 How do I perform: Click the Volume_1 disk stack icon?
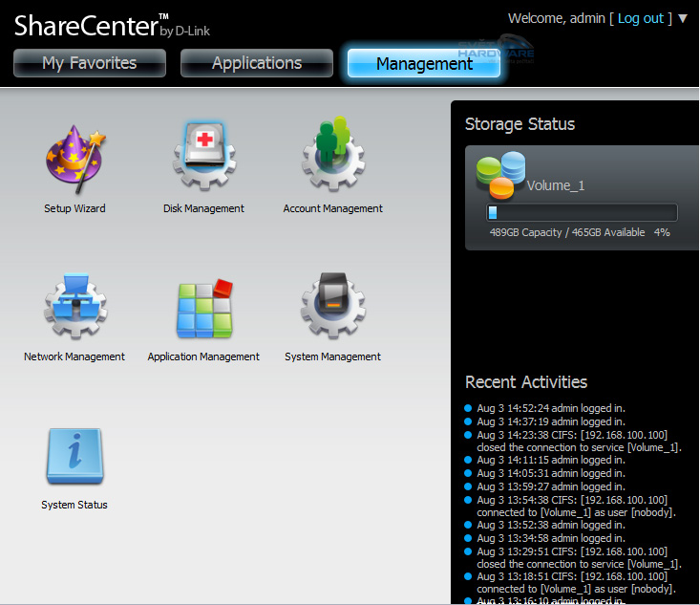tap(500, 171)
